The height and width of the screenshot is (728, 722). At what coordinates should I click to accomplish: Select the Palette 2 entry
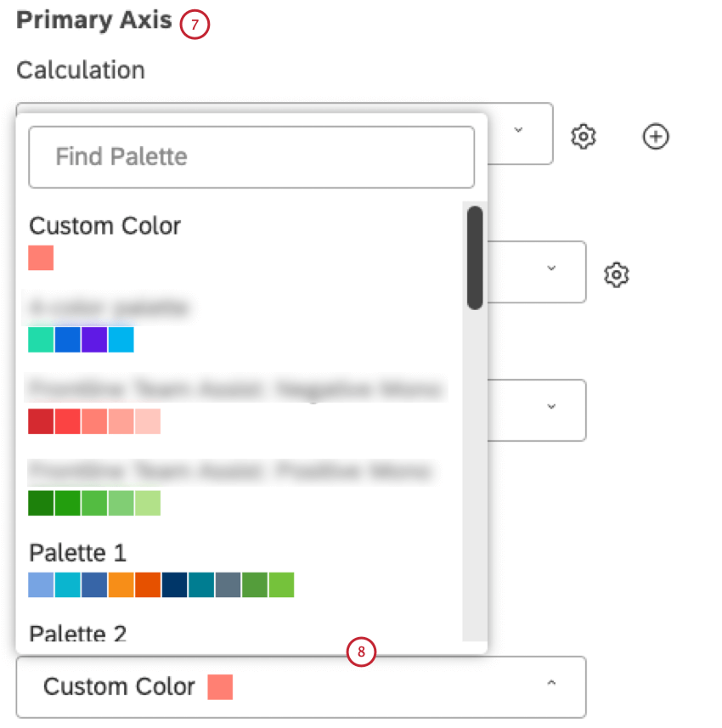77,633
